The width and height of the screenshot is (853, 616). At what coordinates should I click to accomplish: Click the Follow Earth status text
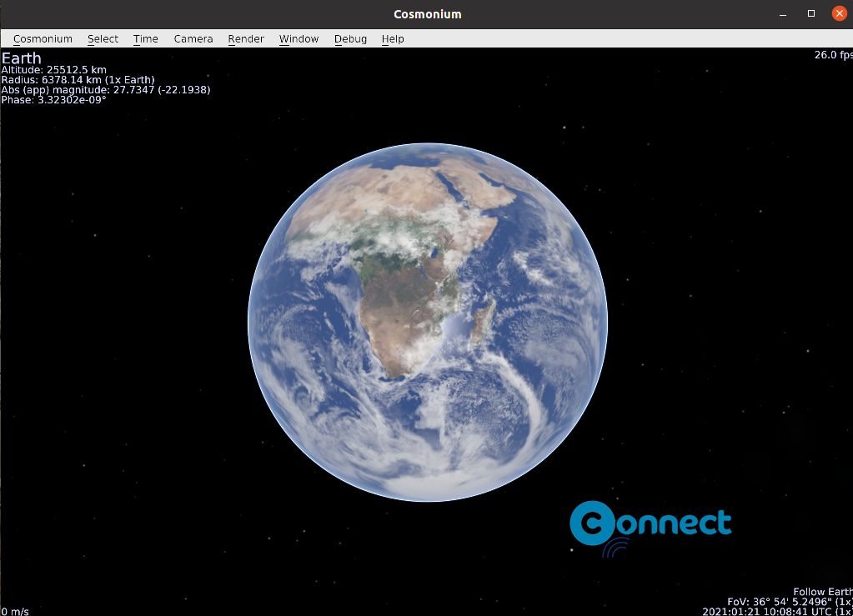pos(822,592)
